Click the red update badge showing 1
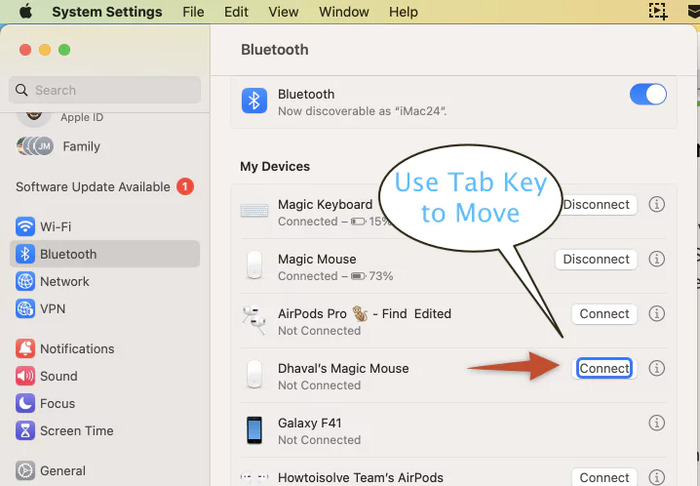Viewport: 700px width, 486px height. (x=185, y=187)
